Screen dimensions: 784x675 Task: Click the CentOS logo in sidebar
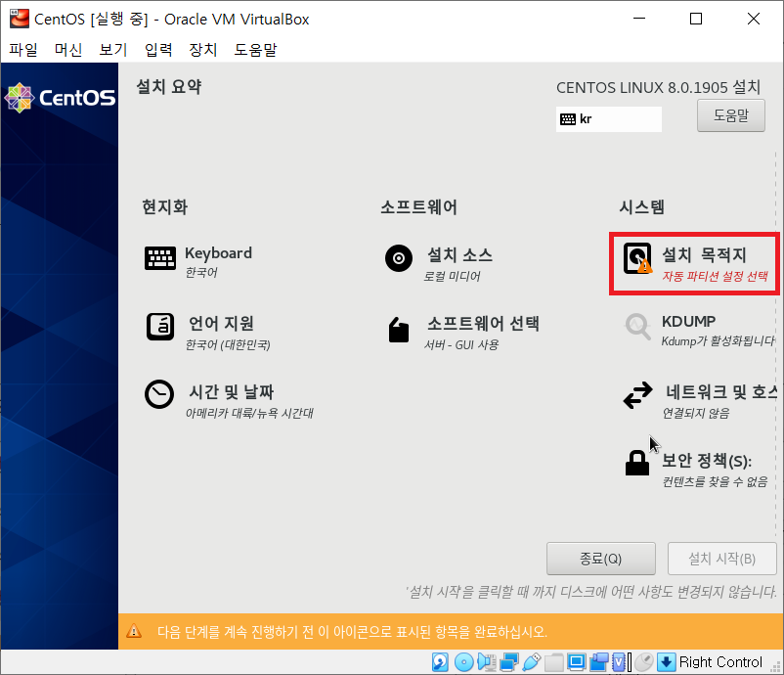point(60,98)
